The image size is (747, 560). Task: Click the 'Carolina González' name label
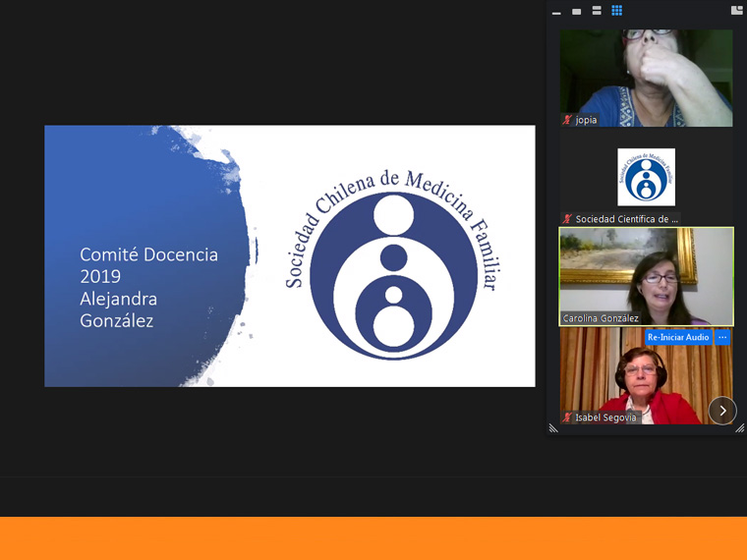[x=601, y=318]
